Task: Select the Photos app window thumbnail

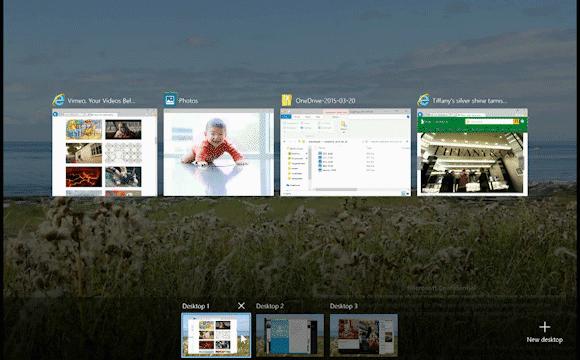Action: pyautogui.click(x=219, y=152)
